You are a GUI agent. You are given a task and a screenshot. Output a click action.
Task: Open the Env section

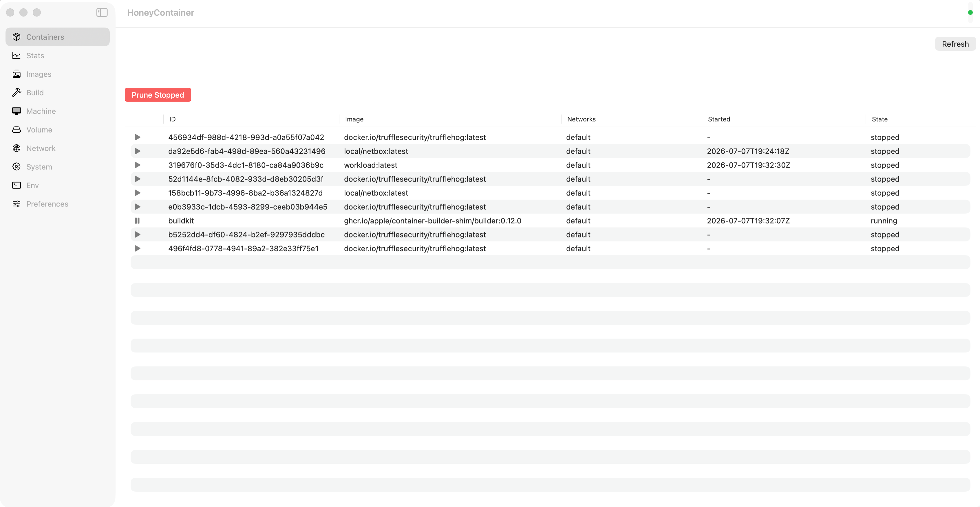57,185
